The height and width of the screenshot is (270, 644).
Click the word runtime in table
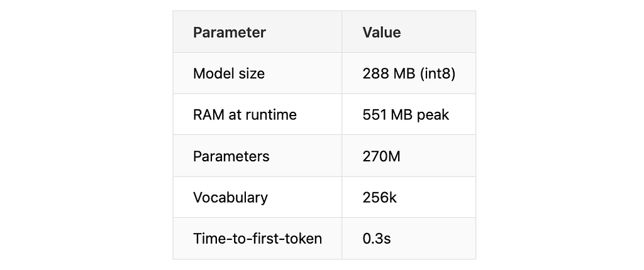270,114
